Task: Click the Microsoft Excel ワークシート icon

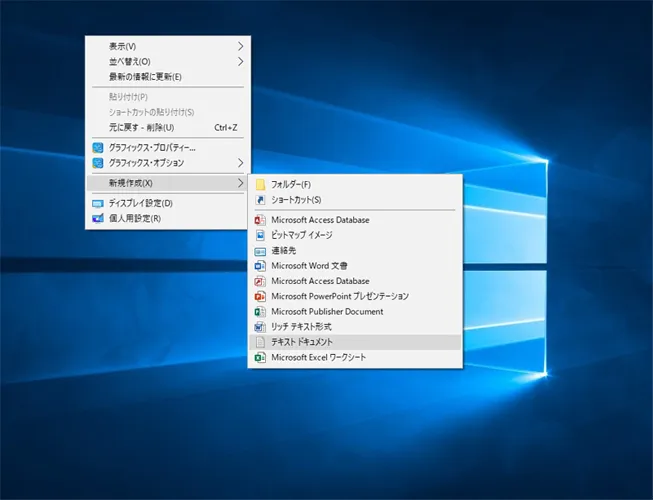Action: coord(260,357)
